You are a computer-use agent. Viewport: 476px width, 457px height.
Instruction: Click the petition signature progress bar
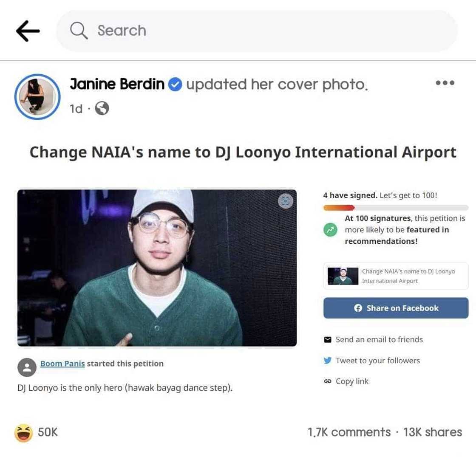(x=396, y=208)
